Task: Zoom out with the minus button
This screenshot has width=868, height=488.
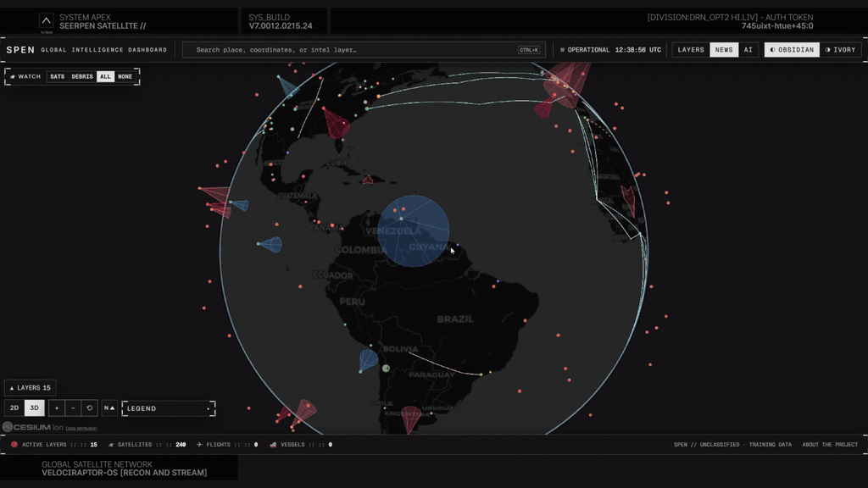Action: click(x=73, y=408)
